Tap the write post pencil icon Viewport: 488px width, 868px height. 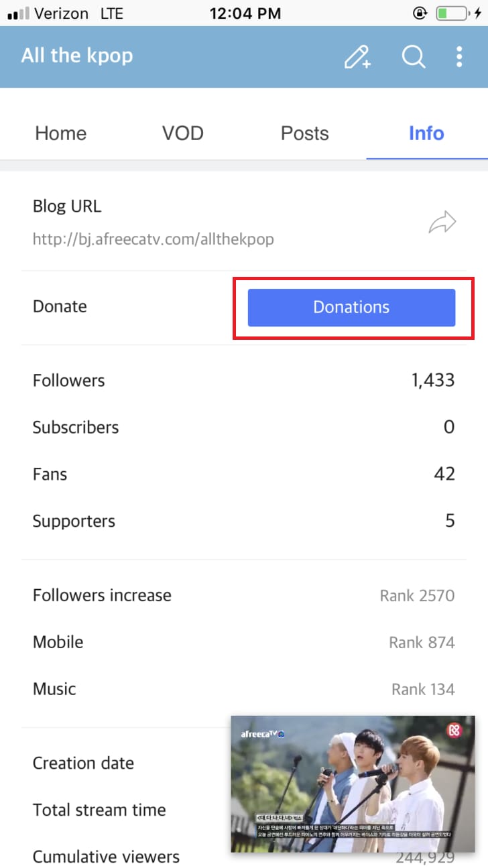pos(358,57)
